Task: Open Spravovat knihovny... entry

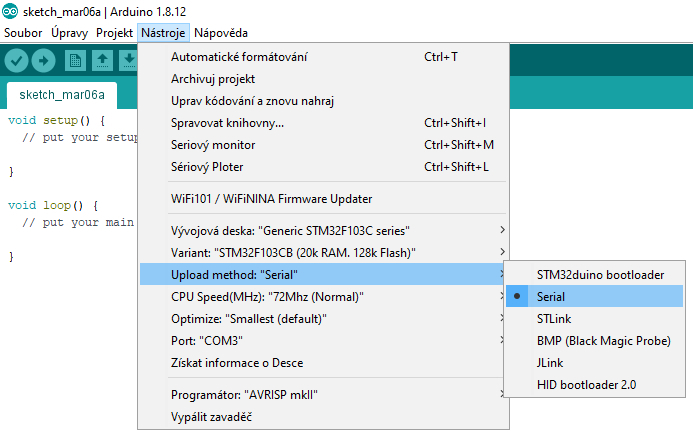Action: pyautogui.click(x=324, y=123)
